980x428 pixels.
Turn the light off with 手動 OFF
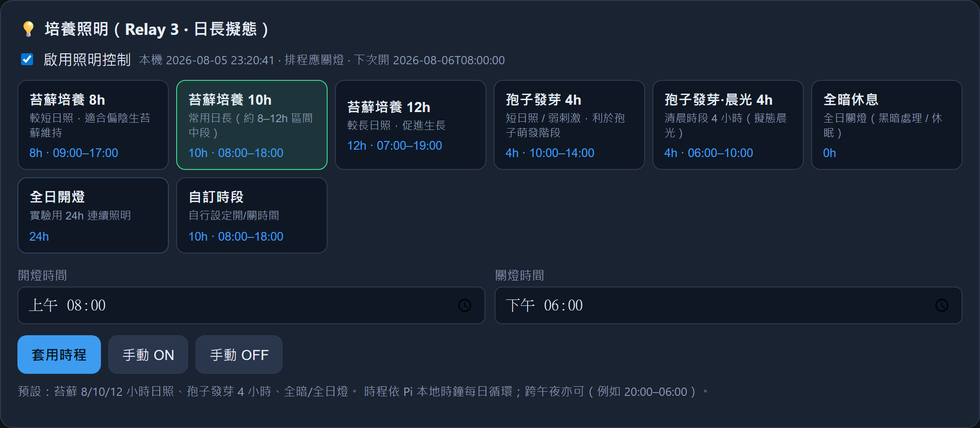[239, 355]
